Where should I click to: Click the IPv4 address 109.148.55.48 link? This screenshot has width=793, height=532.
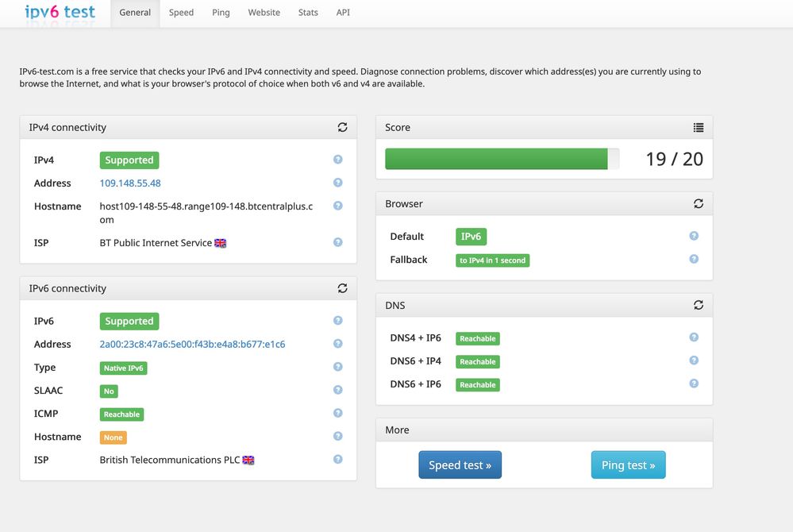pos(130,183)
